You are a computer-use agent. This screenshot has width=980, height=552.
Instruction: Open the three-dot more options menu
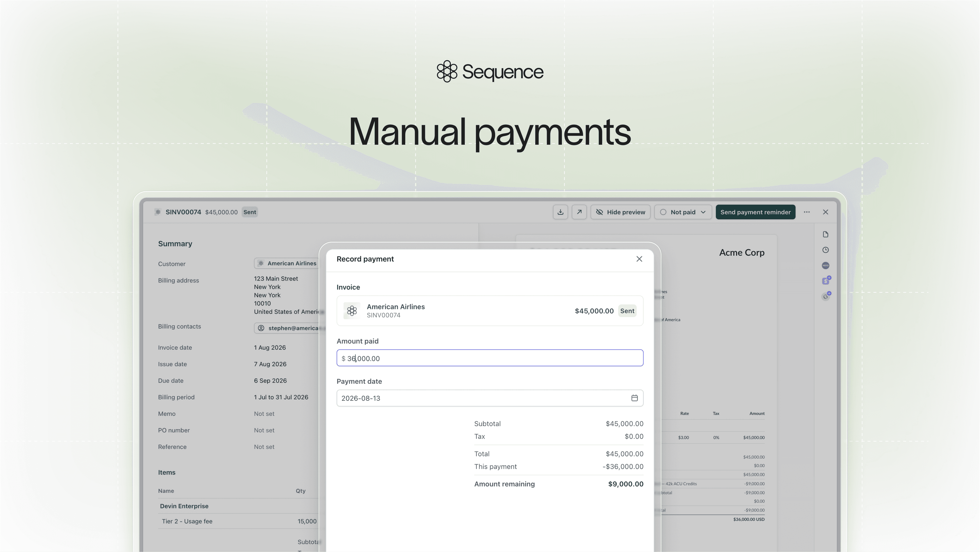click(x=807, y=212)
